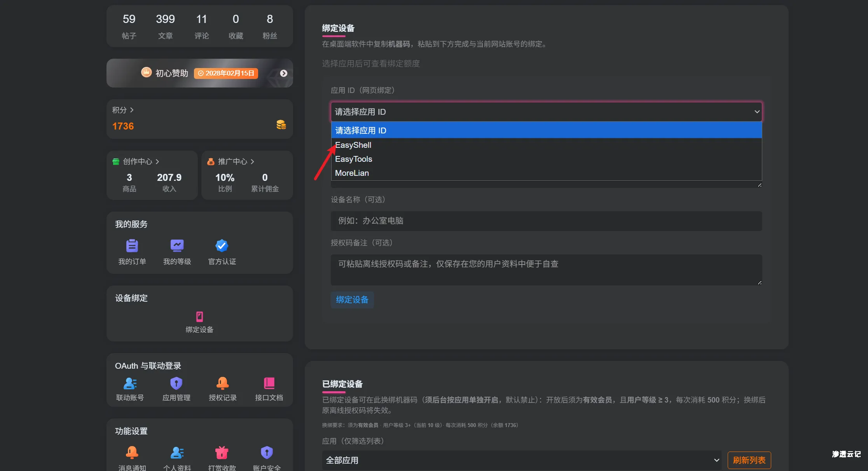Open the 399 文章 stat
Screen dimensions: 868x471
tap(165, 26)
